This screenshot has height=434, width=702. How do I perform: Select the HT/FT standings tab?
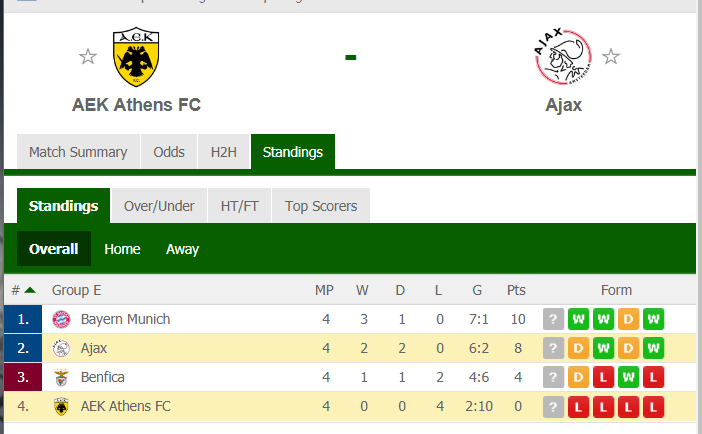tap(240, 206)
